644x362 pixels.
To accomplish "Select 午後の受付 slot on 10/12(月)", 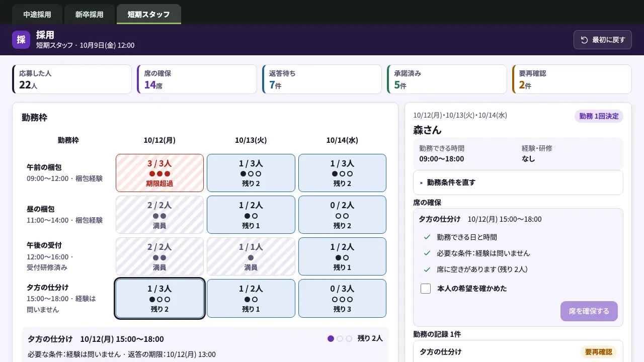I will coord(159,256).
